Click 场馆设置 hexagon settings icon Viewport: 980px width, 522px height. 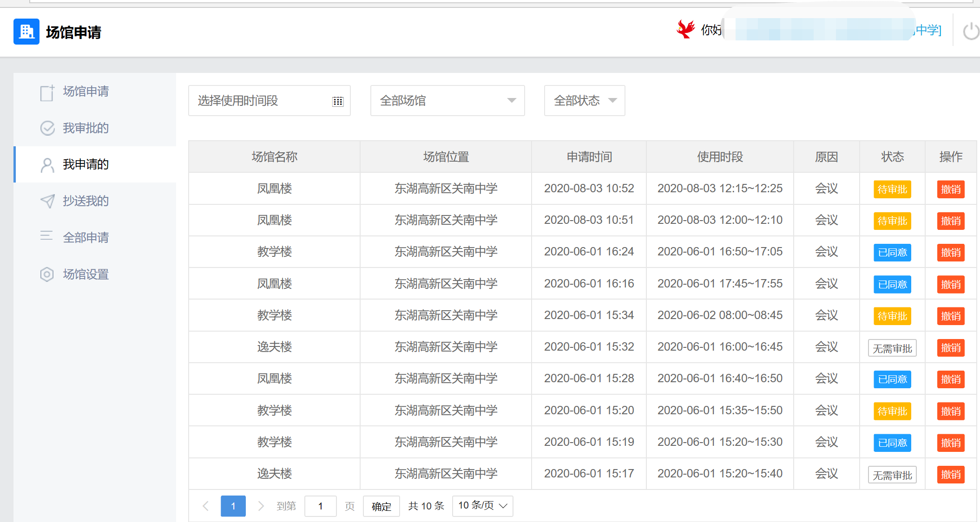coord(47,274)
